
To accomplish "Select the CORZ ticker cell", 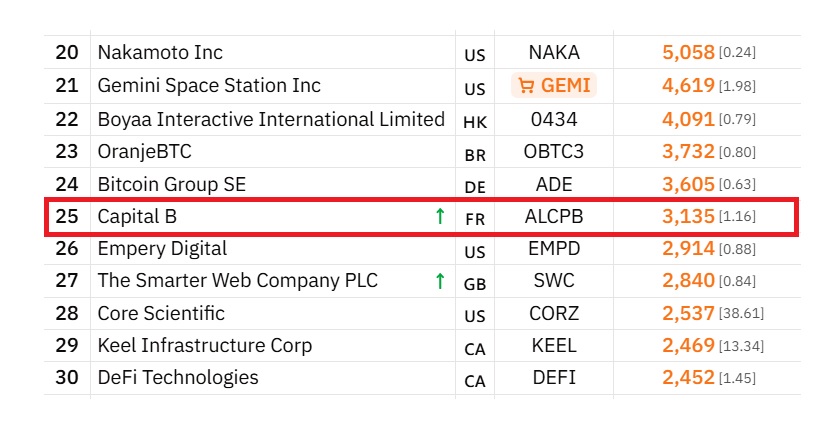I will coord(554,313).
